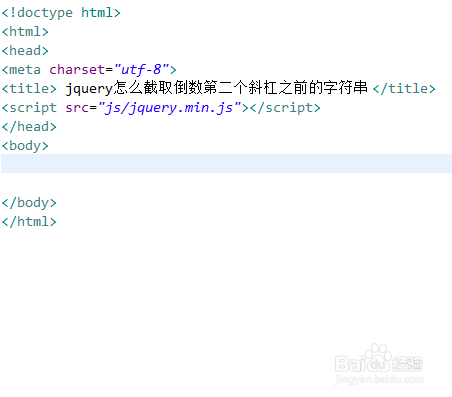452x397 pixels.
Task: Click the closing html tag
Action: [29, 222]
